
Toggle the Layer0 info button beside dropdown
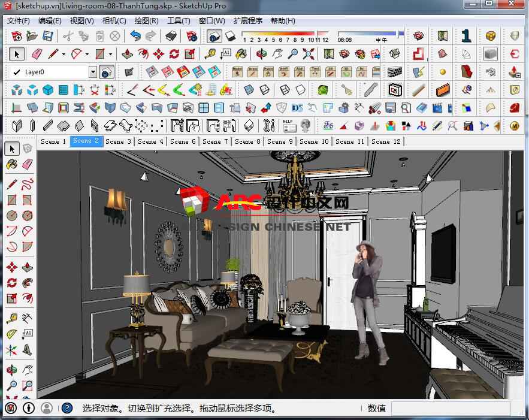pyautogui.click(x=107, y=72)
